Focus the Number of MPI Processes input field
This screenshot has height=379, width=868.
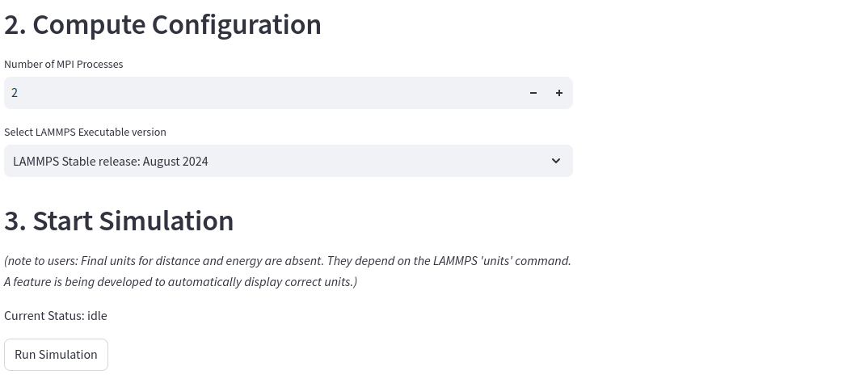[263, 93]
